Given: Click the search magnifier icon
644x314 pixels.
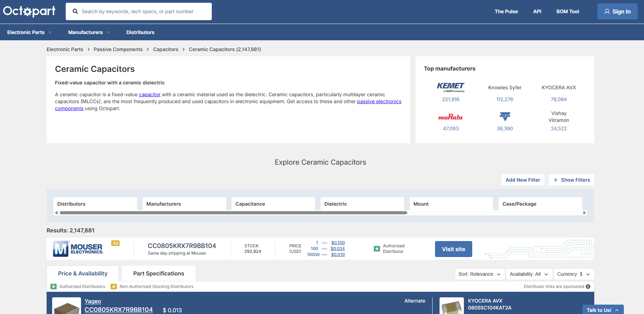Looking at the screenshot, I should 75,11.
